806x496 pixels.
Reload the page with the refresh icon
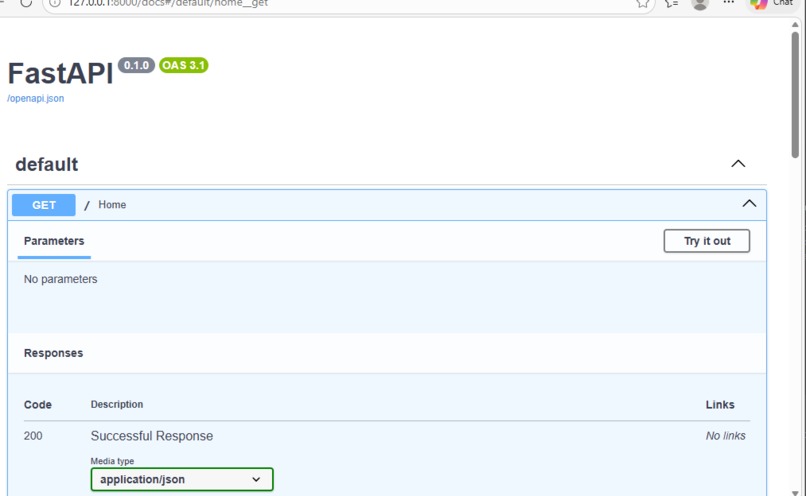point(26,3)
